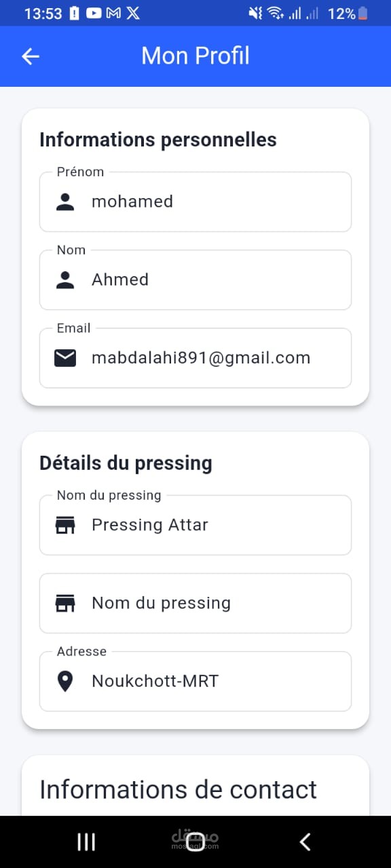
Task: Click the Informations personnelles heading
Action: tap(158, 140)
